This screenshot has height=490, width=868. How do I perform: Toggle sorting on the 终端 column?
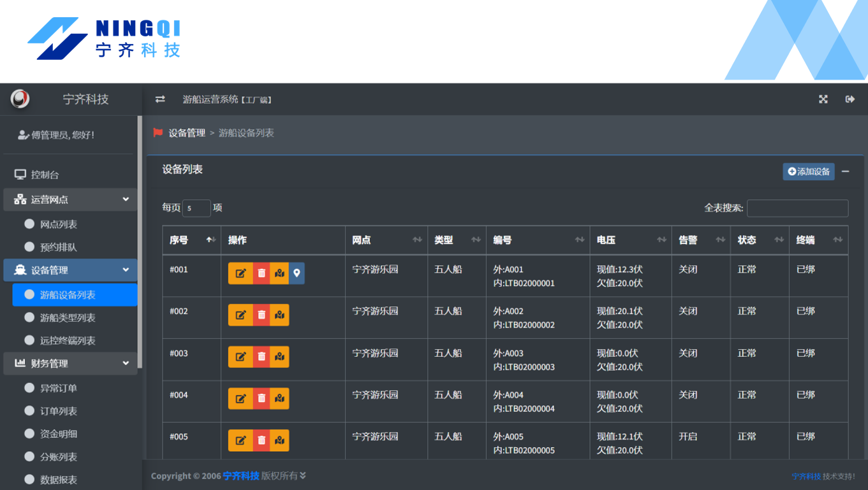[x=837, y=240]
